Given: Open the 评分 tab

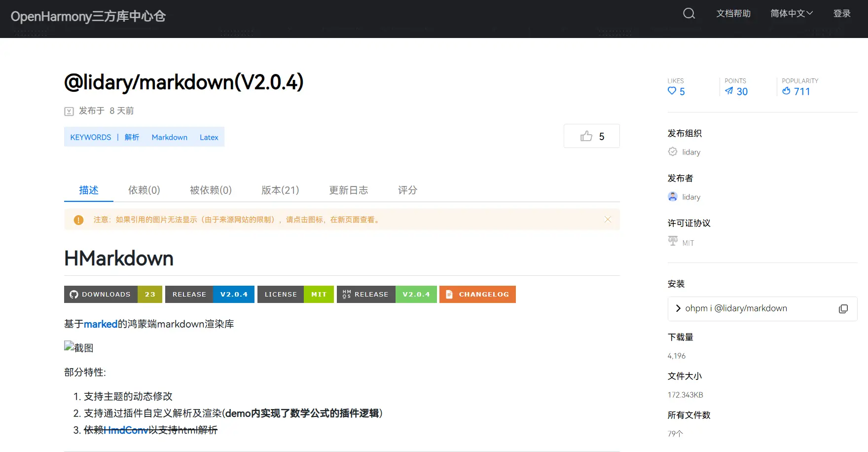Looking at the screenshot, I should (x=407, y=190).
